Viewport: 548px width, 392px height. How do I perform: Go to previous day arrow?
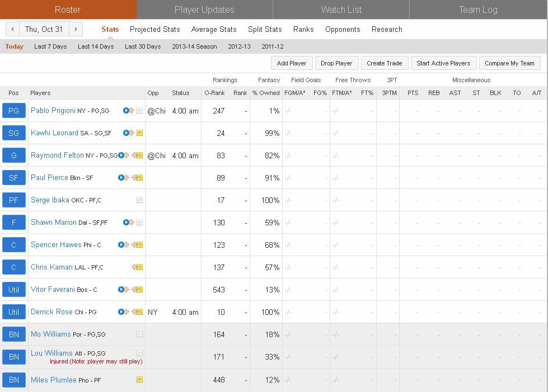point(12,29)
